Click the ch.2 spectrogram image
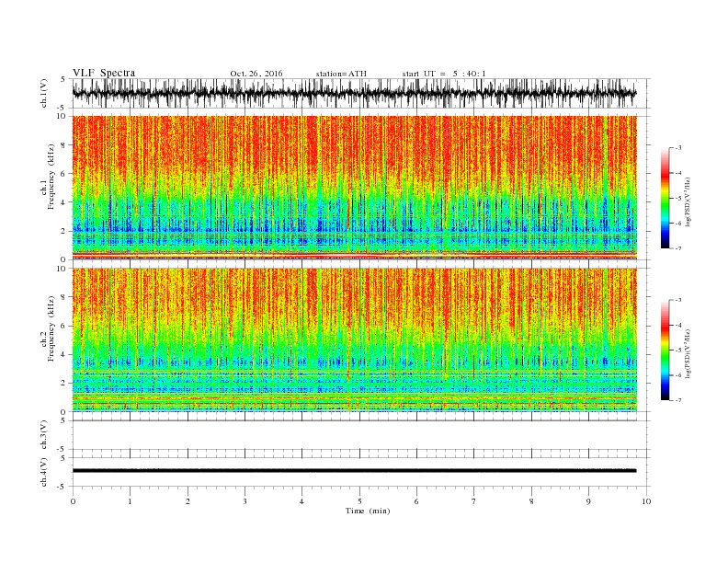728x563 pixels. click(x=354, y=340)
